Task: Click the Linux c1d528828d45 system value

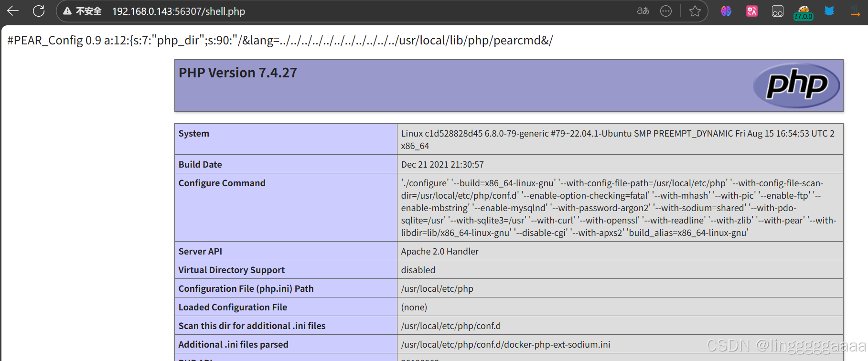Action: click(x=618, y=139)
